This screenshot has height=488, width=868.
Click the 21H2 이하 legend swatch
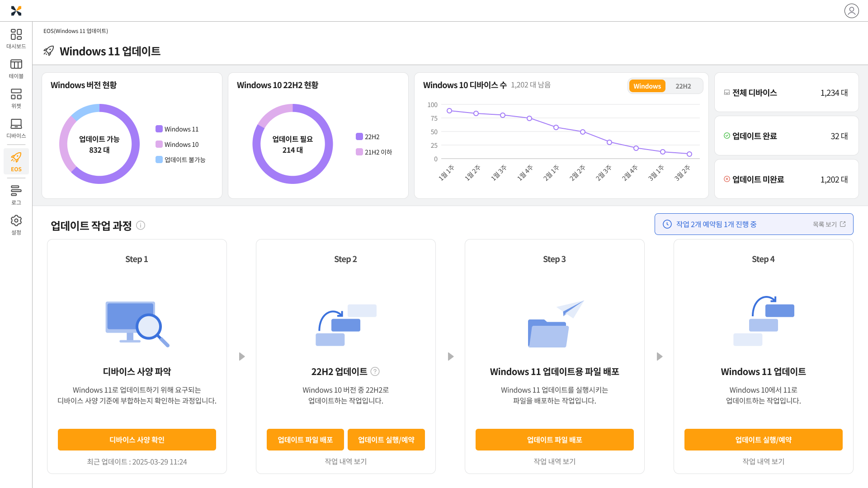(x=359, y=152)
